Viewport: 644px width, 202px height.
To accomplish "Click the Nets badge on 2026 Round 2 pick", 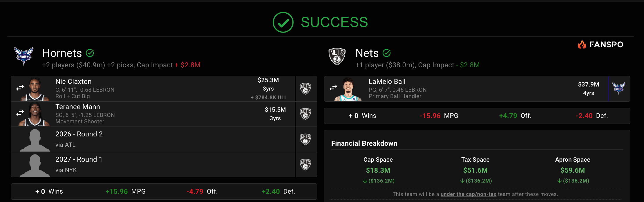I will pyautogui.click(x=305, y=139).
